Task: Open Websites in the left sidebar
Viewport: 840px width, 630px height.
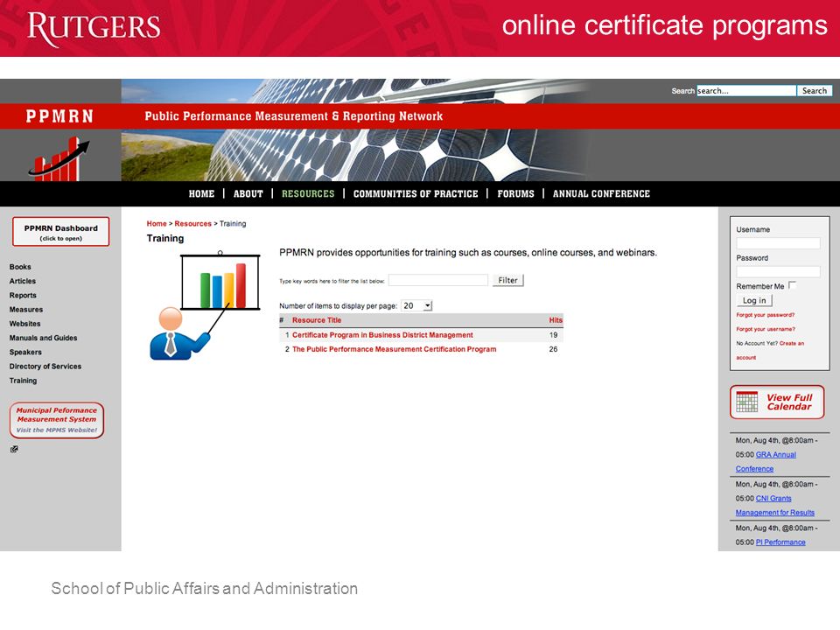Action: pos(24,324)
